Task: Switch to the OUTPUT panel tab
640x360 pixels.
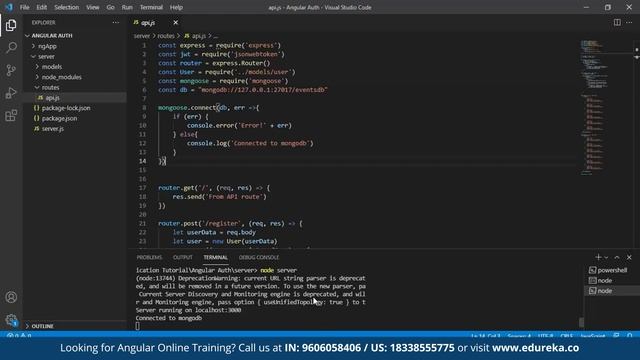Action: click(183, 257)
